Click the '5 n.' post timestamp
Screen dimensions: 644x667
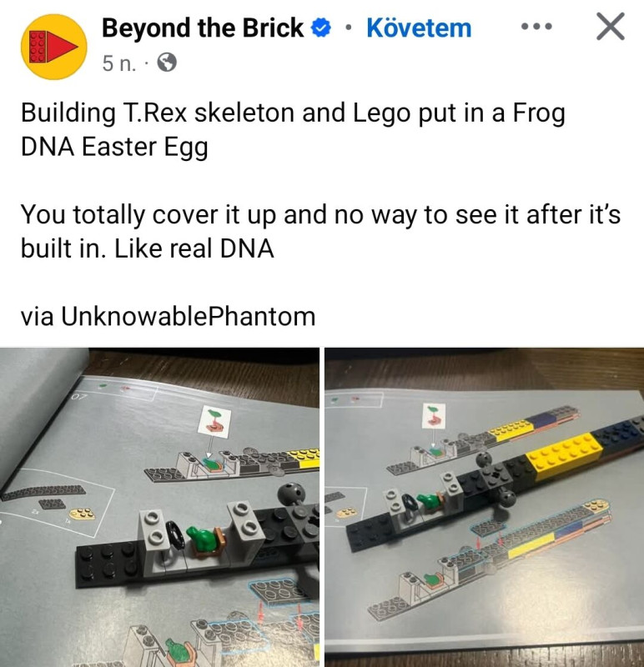pyautogui.click(x=119, y=63)
